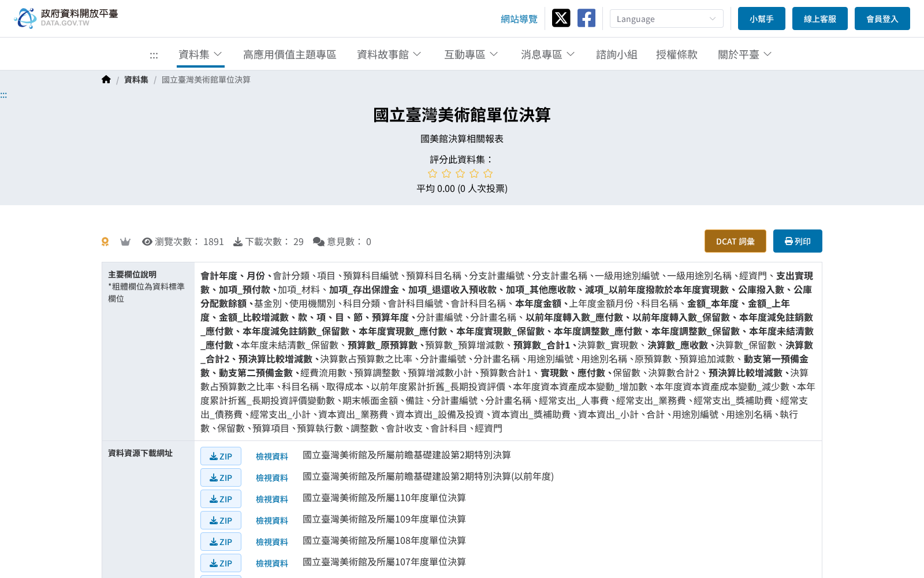Screen dimensions: 924x578
Task: Download ZIP for 108年度單位決算
Action: tap(221, 542)
